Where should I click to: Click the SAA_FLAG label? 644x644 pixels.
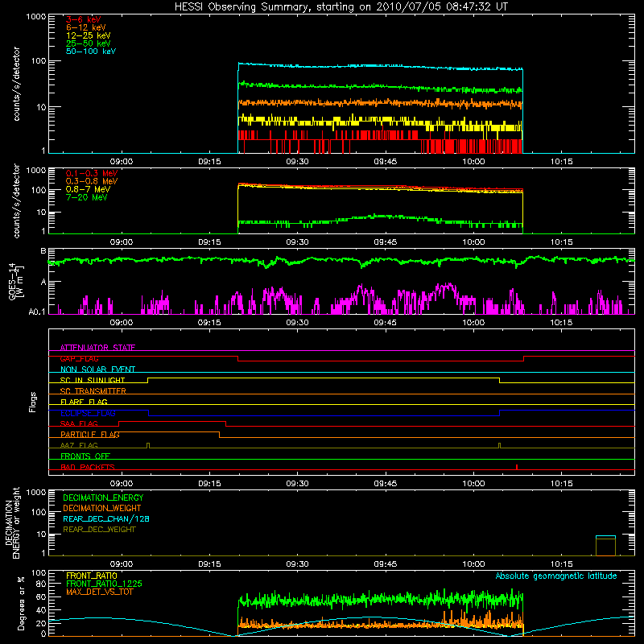point(79,423)
